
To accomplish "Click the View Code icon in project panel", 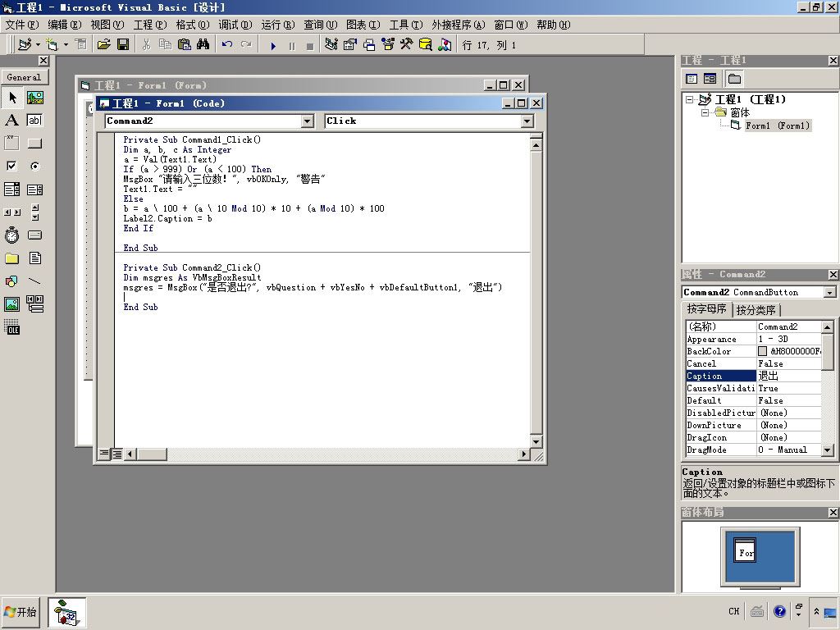I will tap(692, 80).
